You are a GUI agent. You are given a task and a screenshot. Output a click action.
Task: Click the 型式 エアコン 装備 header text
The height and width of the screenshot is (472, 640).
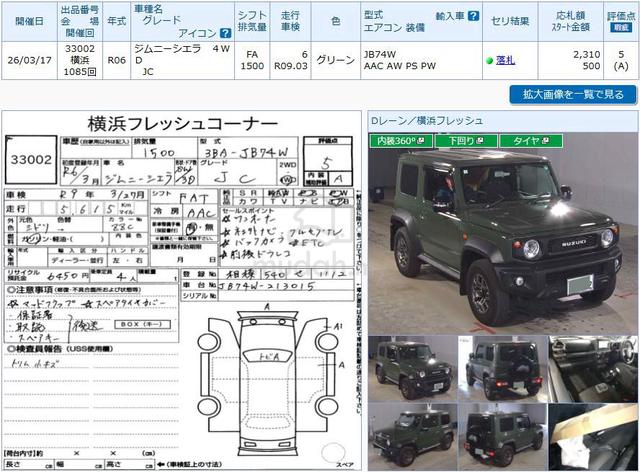(394, 21)
